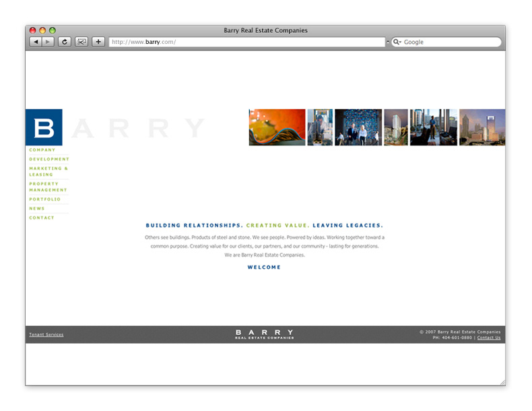
Task: Click the 2007 Barry Real Estate Companies copyright text
Action: [460, 332]
